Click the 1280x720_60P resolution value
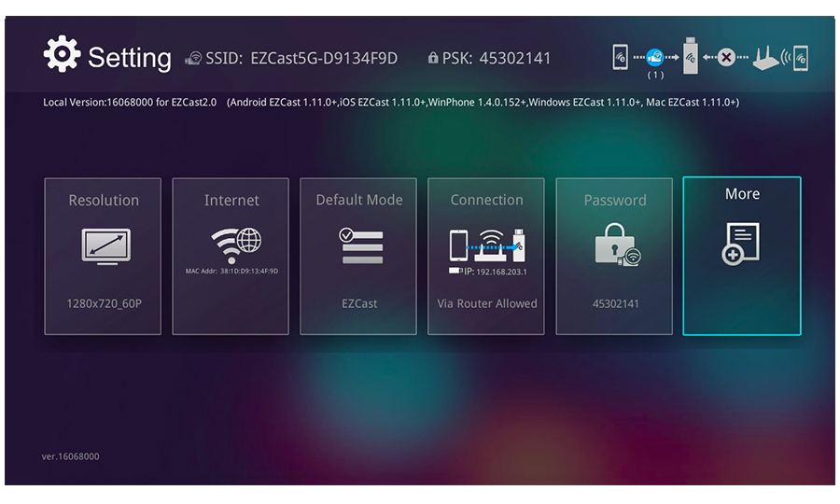The height and width of the screenshot is (504, 840). click(104, 303)
